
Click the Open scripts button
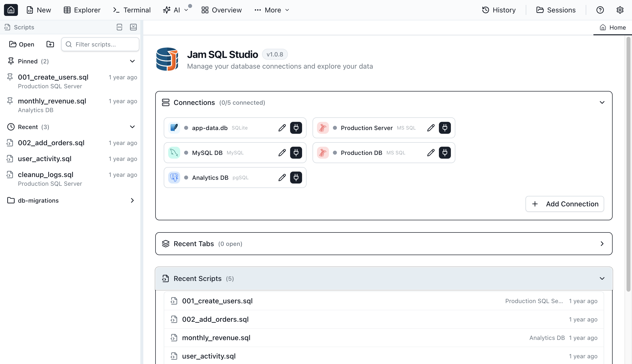point(22,44)
